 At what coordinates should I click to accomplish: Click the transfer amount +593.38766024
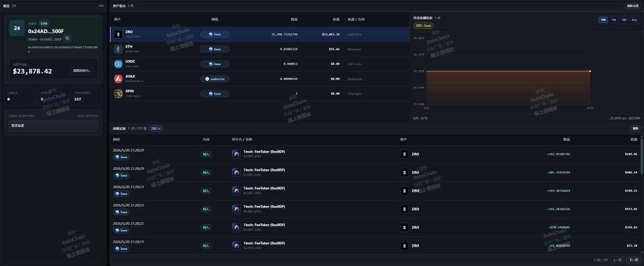559,191
